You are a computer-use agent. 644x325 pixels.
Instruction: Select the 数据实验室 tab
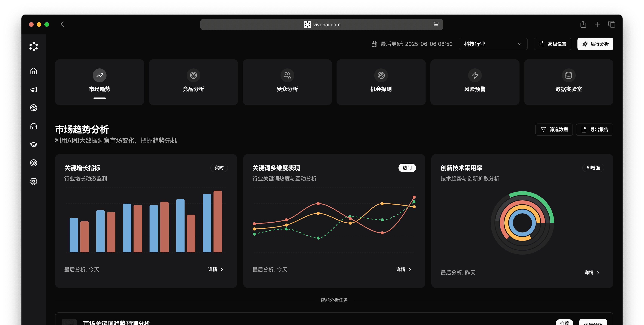pyautogui.click(x=568, y=82)
